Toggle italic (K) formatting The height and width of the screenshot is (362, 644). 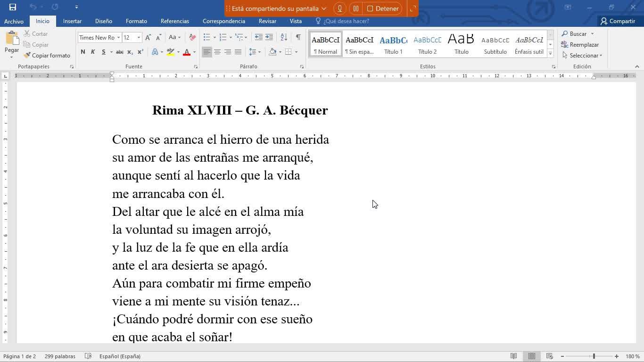[93, 52]
